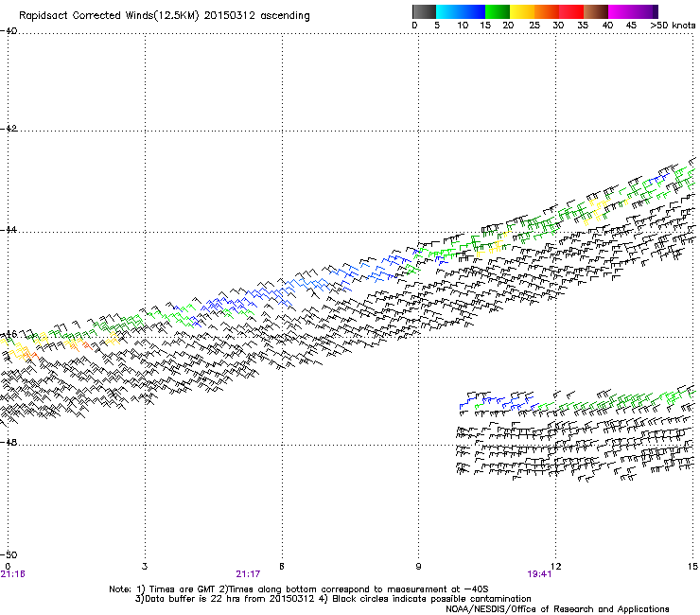Click the magenta-purple 40–50 knots legend segment
This screenshot has height=615, width=700.
(x=633, y=11)
